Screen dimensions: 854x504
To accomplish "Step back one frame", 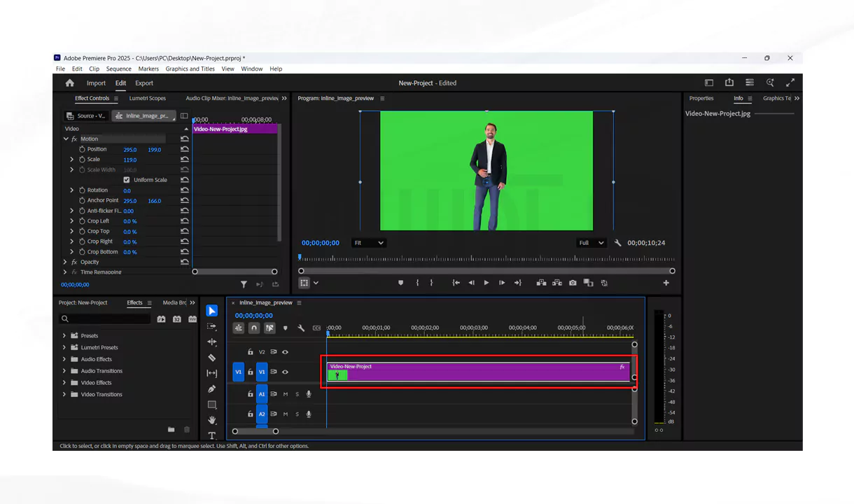I will [471, 283].
